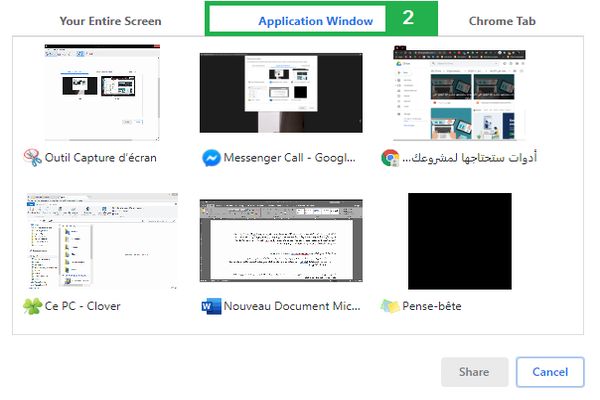Cancel the screen sharing dialog
Screen dimensions: 600x400
(x=550, y=372)
